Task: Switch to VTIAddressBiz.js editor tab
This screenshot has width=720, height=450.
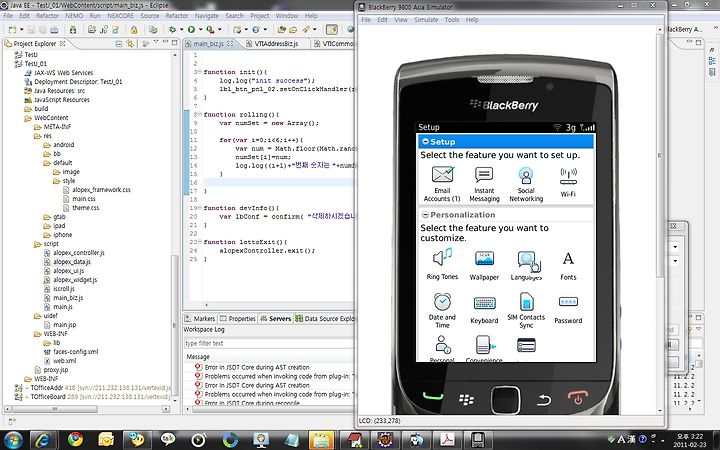Action: [276, 44]
